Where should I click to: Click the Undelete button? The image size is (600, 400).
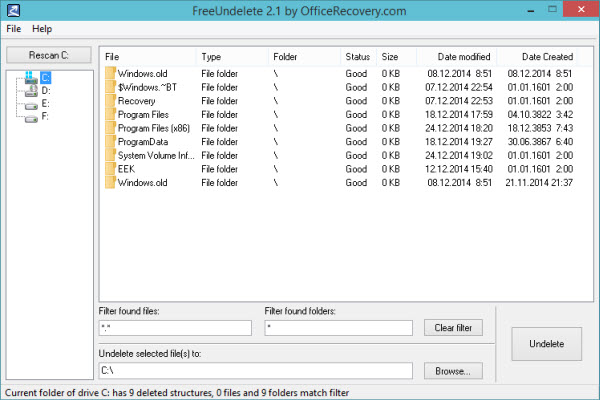pos(546,344)
